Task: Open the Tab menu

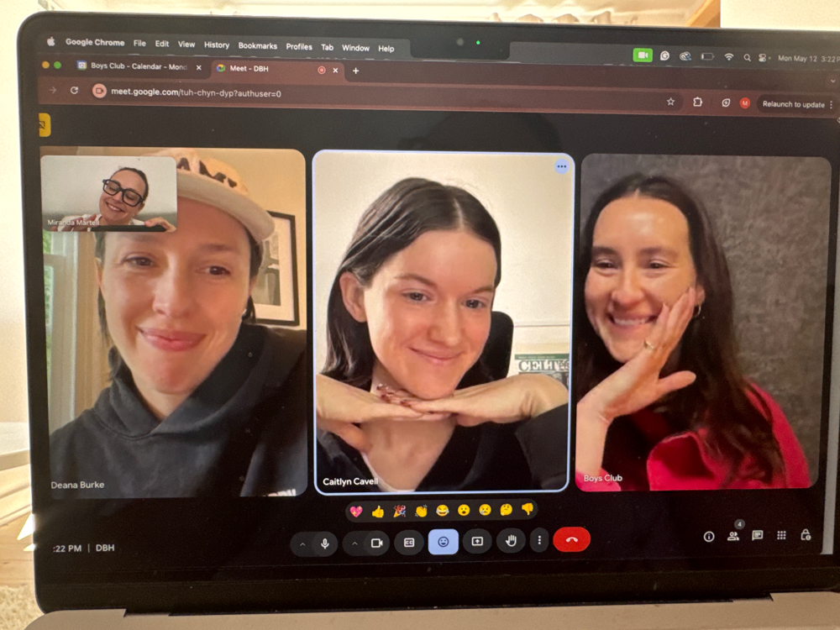Action: [327, 48]
